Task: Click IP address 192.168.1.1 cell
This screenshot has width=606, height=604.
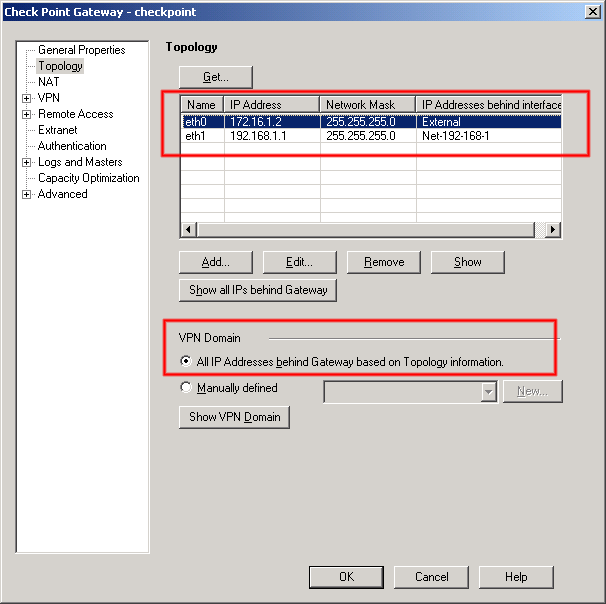Action: pos(258,136)
